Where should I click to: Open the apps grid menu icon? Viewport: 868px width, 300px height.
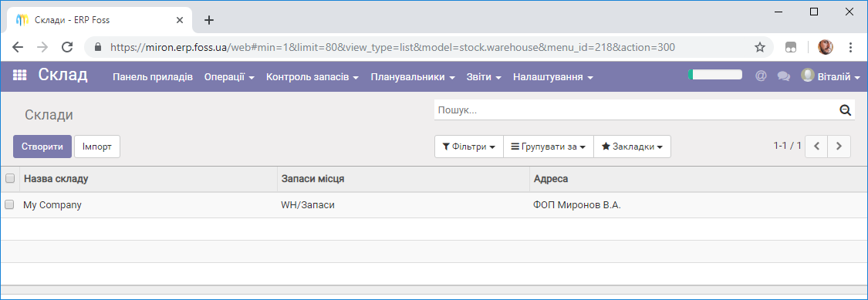click(x=19, y=76)
